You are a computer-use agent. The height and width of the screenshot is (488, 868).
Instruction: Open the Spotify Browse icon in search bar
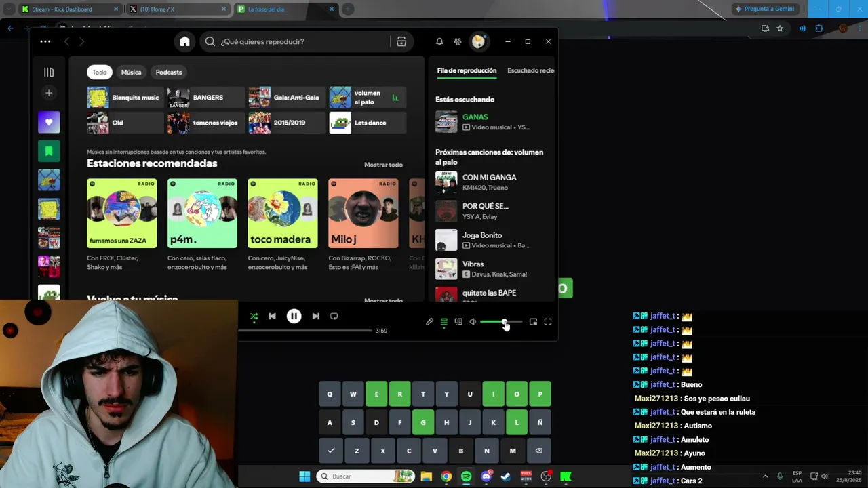pos(401,41)
